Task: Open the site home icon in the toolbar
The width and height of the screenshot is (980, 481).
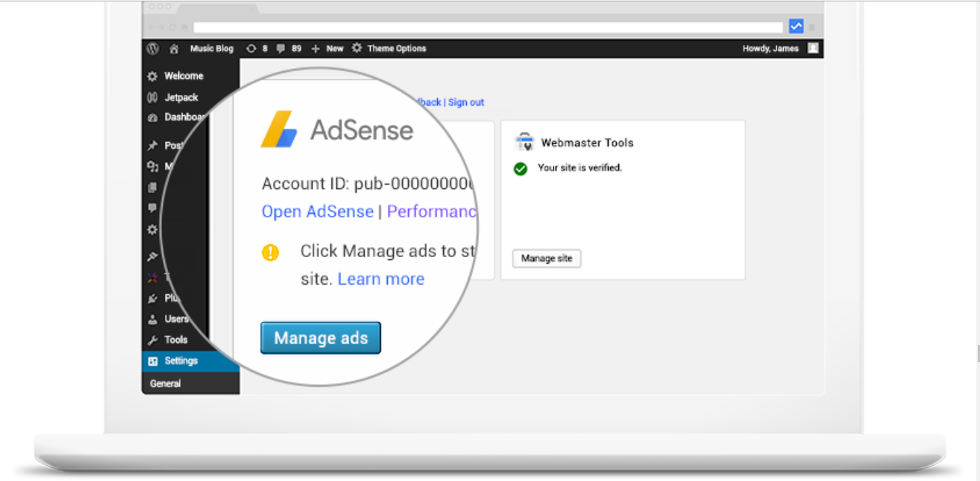Action: 173,49
